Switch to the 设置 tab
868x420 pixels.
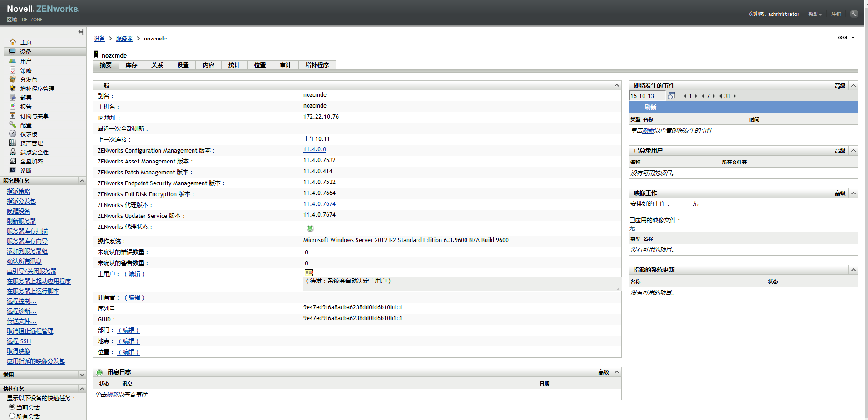183,65
